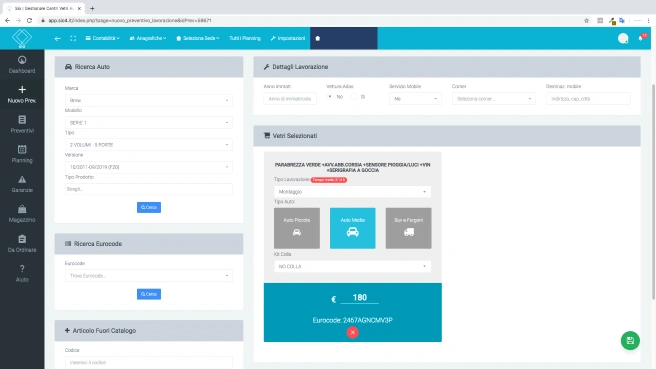Open the Modello dropdown showing SERIE 1
656x369 pixels.
pos(149,123)
